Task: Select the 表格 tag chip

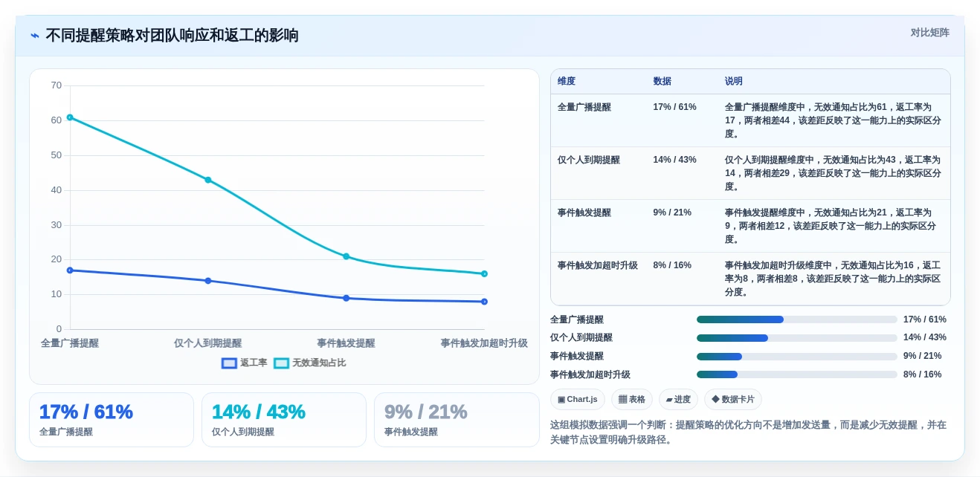Action: [632, 400]
